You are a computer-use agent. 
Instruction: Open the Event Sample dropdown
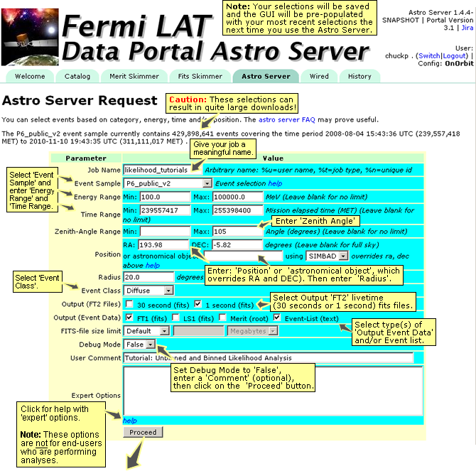pyautogui.click(x=168, y=183)
